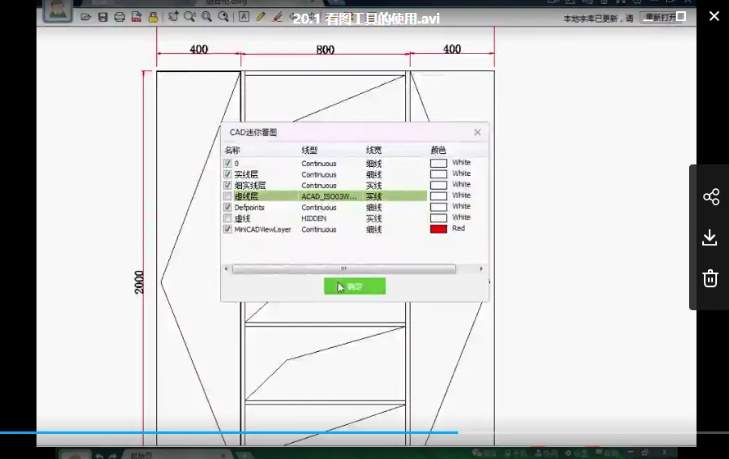The height and width of the screenshot is (459, 729).
Task: Open a file with the folder icon
Action: (x=86, y=17)
